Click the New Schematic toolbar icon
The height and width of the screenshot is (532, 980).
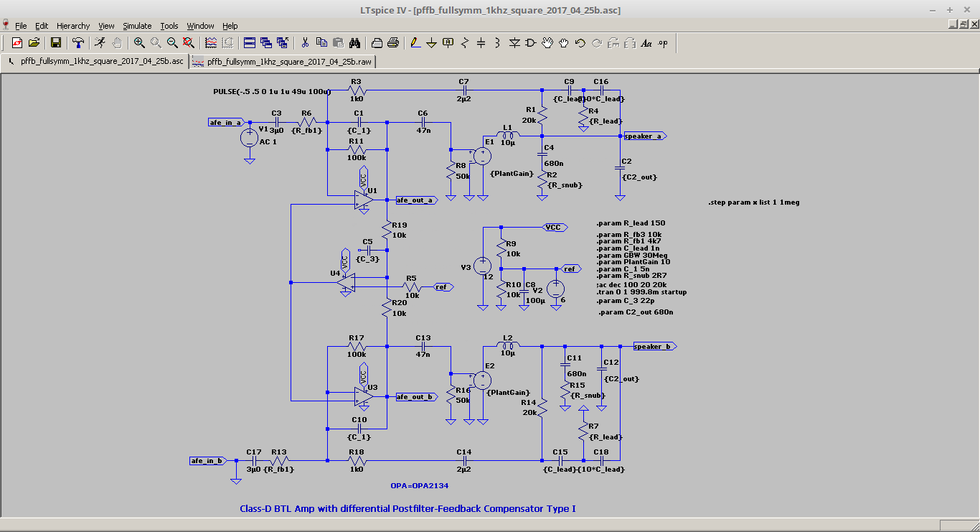pyautogui.click(x=17, y=43)
